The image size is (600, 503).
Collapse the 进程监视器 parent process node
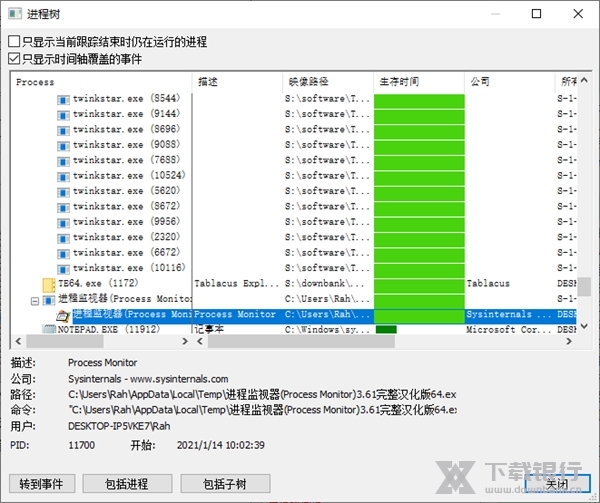click(35, 301)
